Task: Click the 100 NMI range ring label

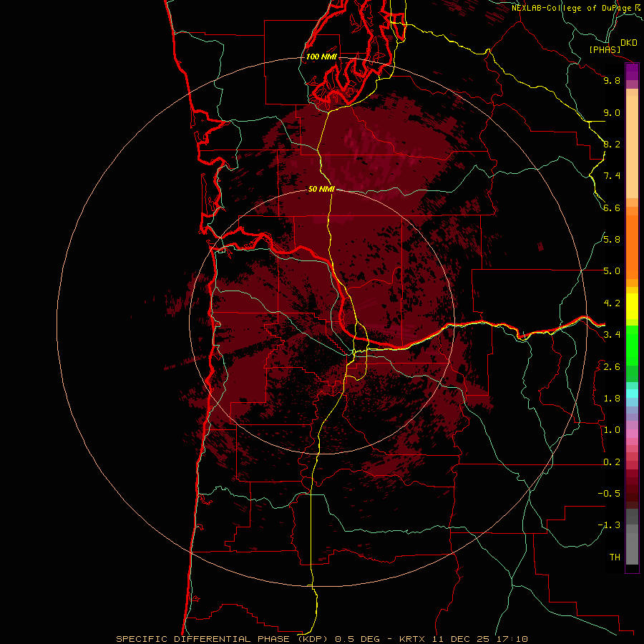Action: pyautogui.click(x=321, y=57)
